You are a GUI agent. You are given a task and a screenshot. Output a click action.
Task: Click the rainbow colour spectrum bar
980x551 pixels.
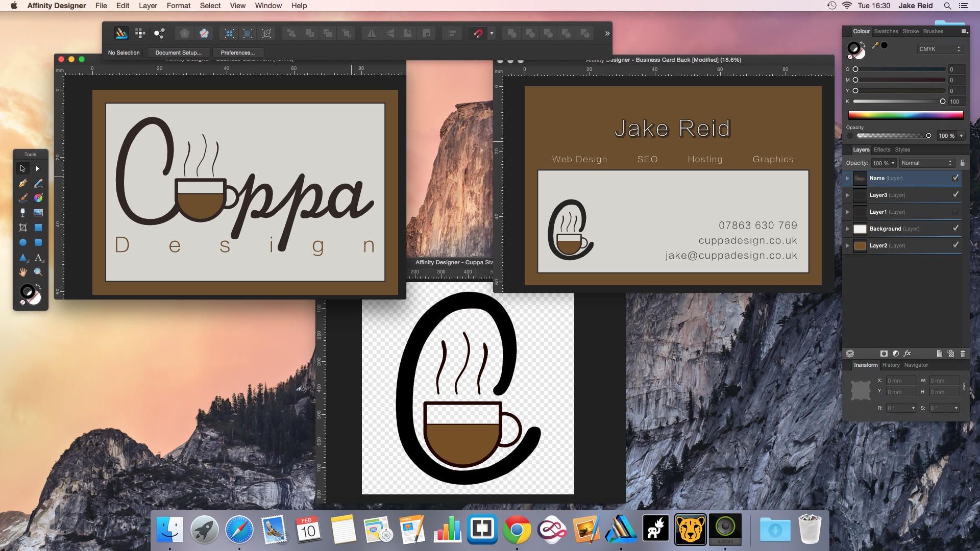click(x=905, y=115)
